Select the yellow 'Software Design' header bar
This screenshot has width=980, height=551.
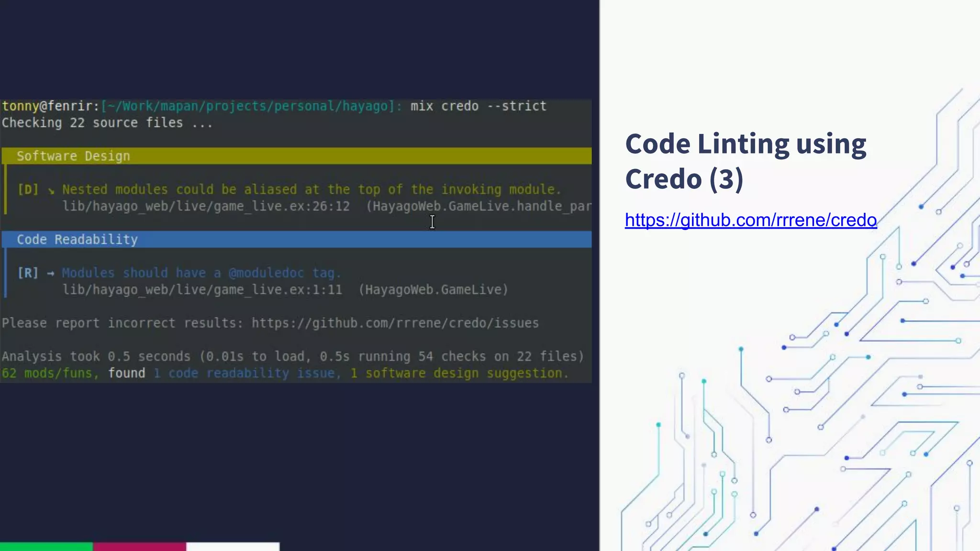click(x=297, y=156)
